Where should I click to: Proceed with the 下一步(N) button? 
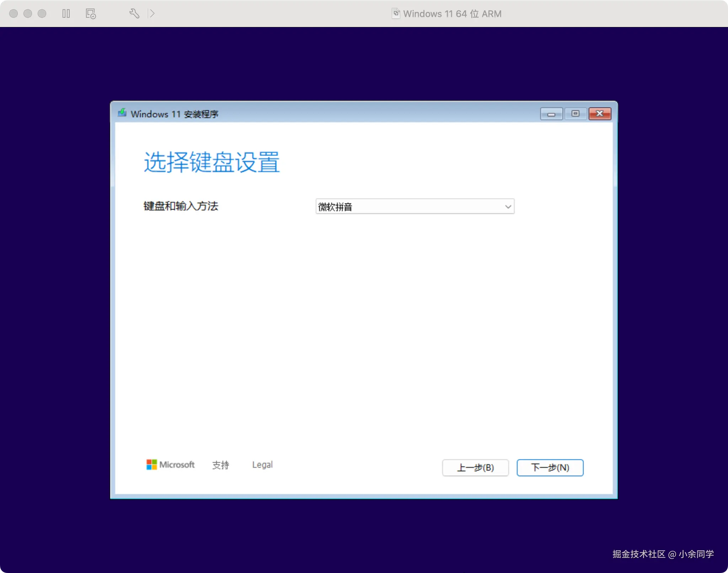pos(550,467)
